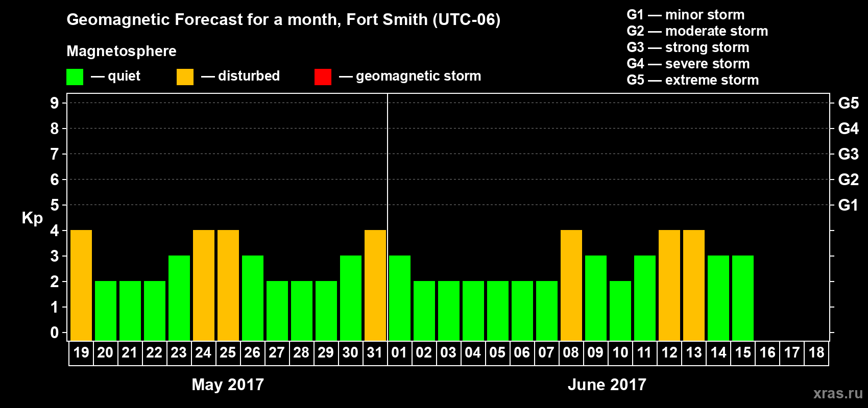The width and height of the screenshot is (868, 408).
Task: Click the Magnetosphere heading
Action: click(122, 52)
